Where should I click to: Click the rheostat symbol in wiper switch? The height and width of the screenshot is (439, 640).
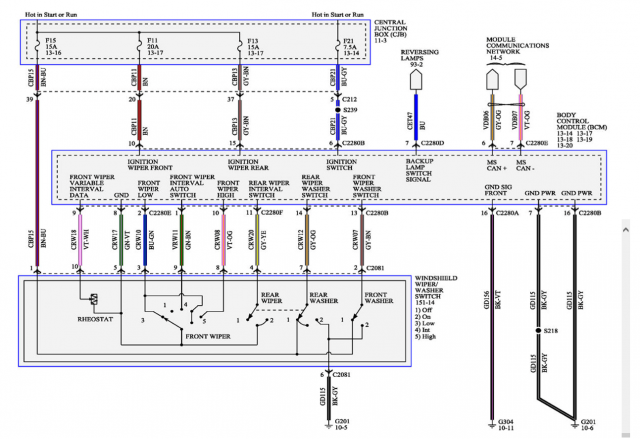(93, 299)
